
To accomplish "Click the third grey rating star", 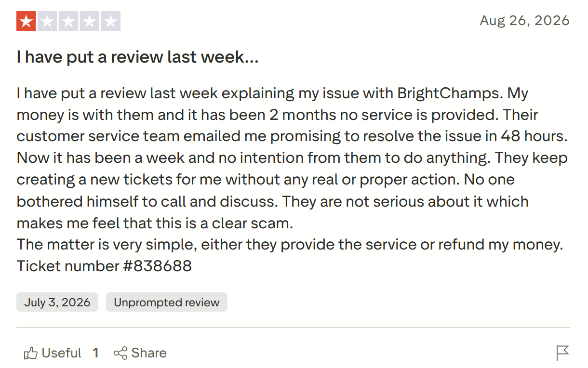I will coord(68,21).
